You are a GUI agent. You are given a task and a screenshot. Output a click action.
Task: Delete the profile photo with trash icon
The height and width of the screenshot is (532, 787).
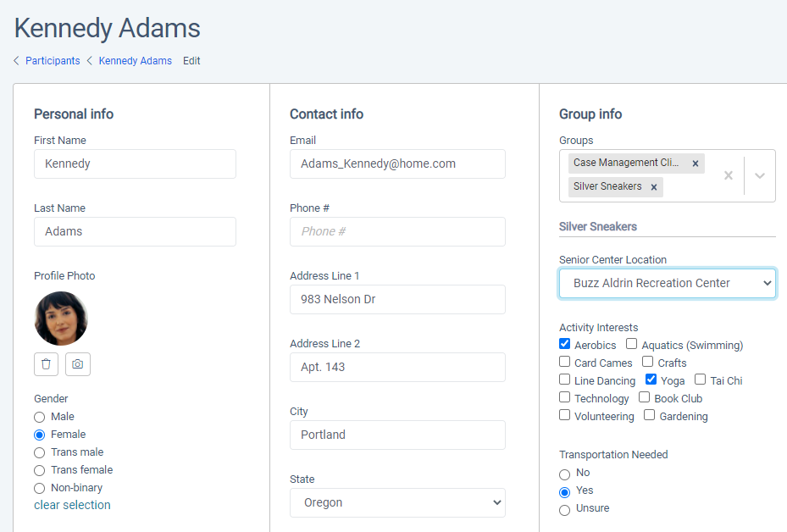[46, 364]
